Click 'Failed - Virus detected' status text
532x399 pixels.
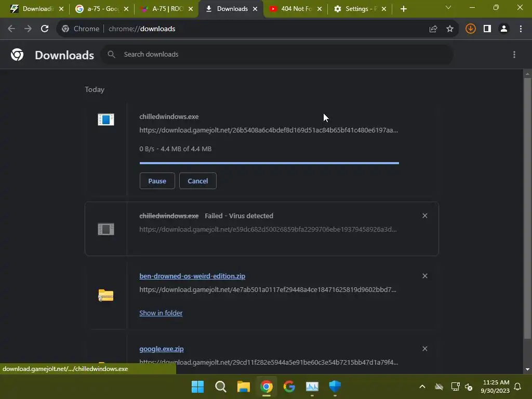coord(239,216)
